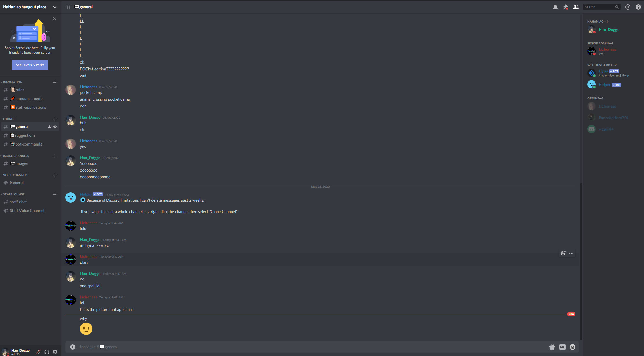Toggle microphone mute
644x356 pixels.
point(38,352)
